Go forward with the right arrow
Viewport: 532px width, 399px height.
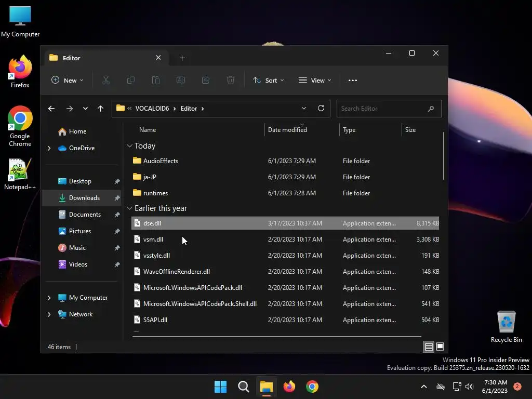(70, 109)
